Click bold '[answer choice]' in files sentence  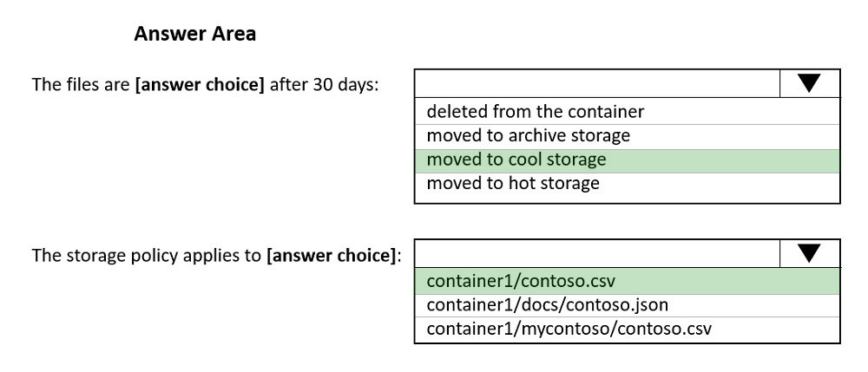200,85
